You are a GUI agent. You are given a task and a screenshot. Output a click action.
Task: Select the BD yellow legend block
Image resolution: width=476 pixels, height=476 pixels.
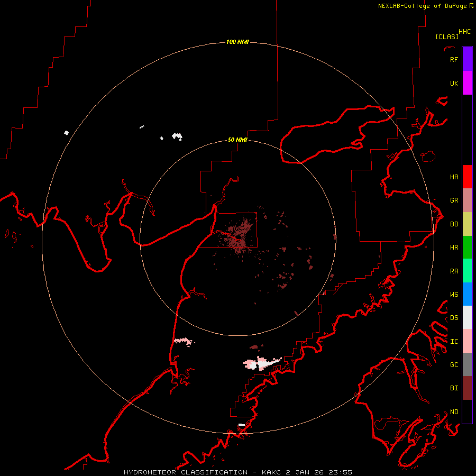click(467, 224)
